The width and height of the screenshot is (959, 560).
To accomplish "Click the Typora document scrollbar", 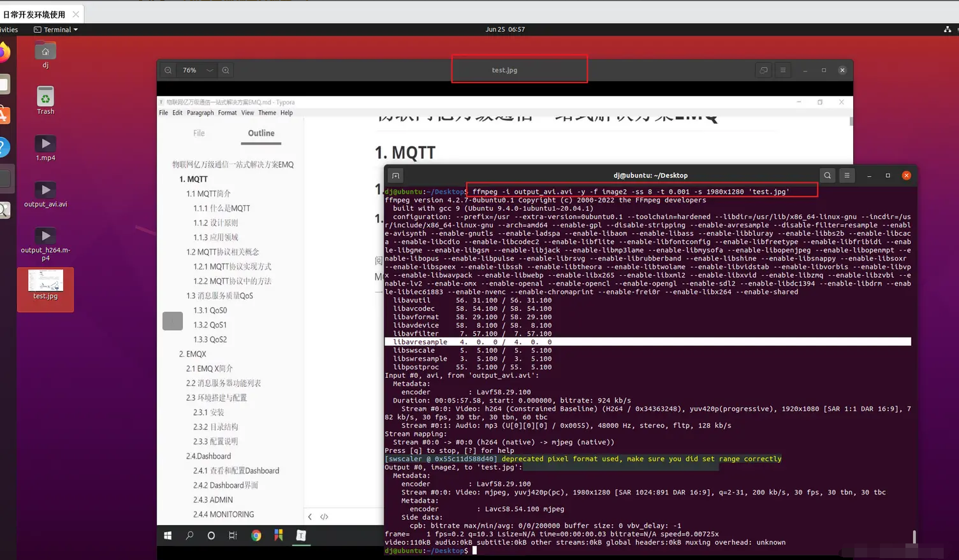I will 851,122.
